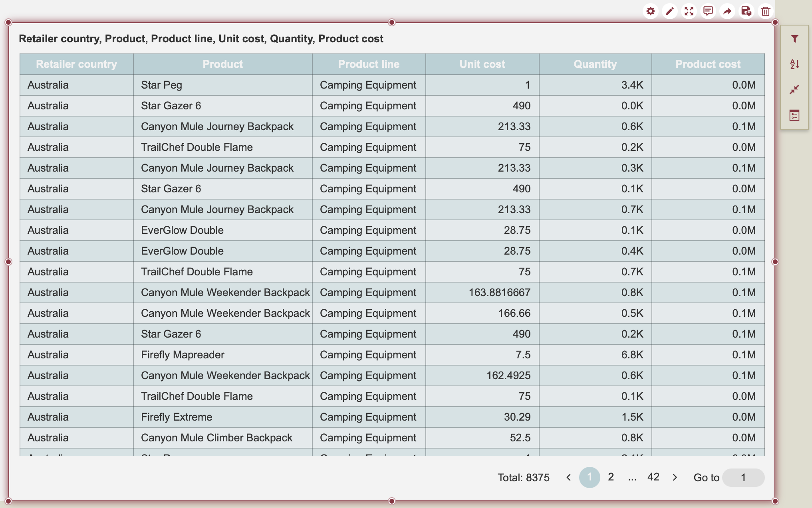Open widget settings gear icon

pyautogui.click(x=650, y=11)
